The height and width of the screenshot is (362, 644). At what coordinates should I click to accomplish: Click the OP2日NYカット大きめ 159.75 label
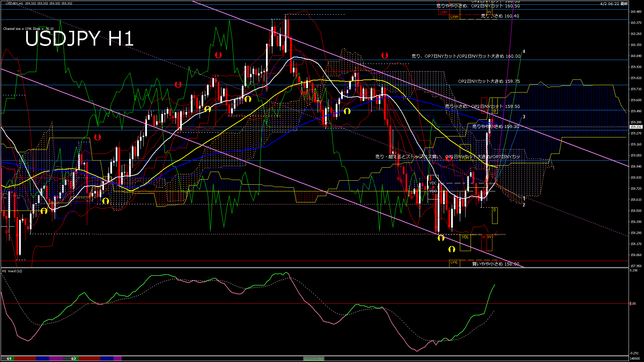[x=489, y=81]
